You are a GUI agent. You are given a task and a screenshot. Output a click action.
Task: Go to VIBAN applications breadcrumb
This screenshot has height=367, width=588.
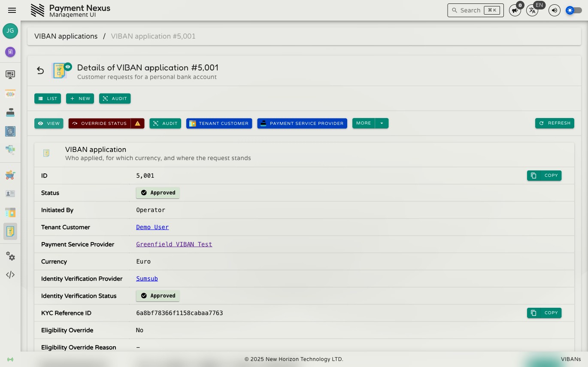(x=66, y=36)
